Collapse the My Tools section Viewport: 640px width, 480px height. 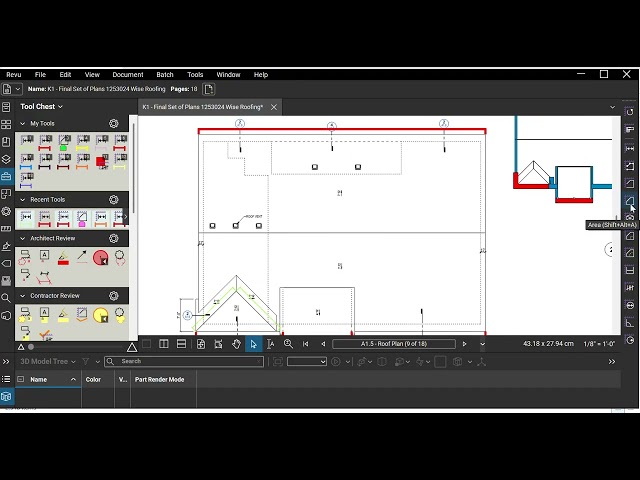(x=22, y=123)
